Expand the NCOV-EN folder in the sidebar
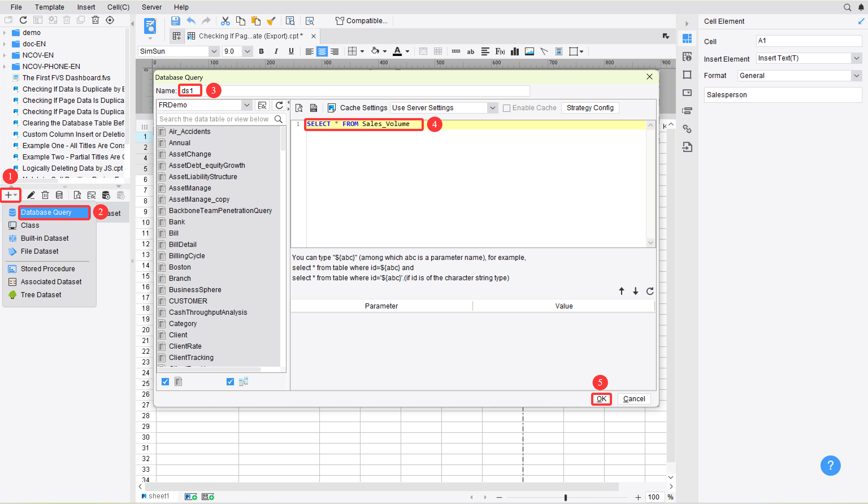The image size is (868, 504). [x=5, y=55]
